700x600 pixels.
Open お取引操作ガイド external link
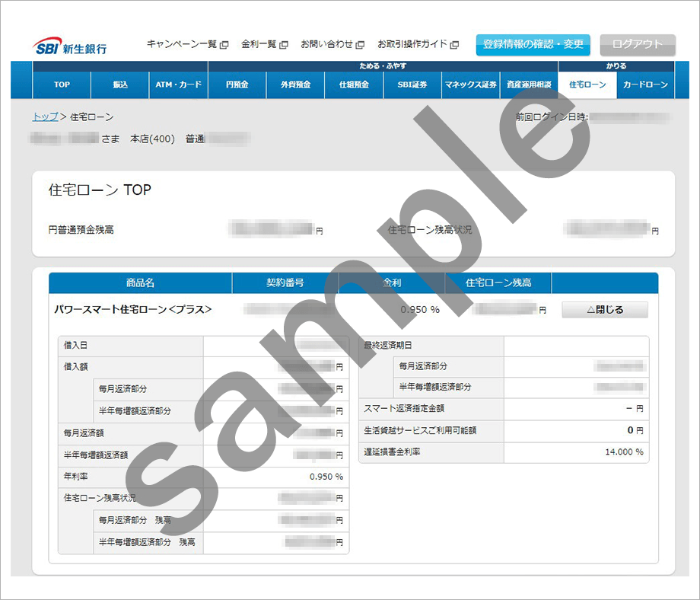418,44
